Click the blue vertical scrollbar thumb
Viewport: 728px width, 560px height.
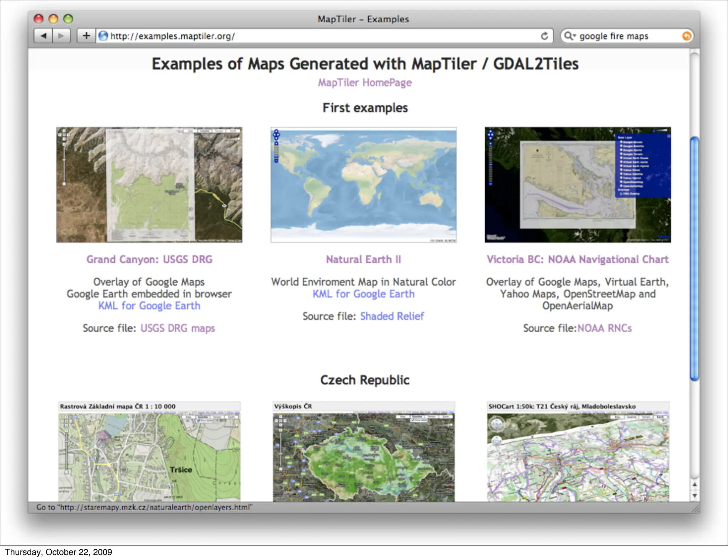694,259
